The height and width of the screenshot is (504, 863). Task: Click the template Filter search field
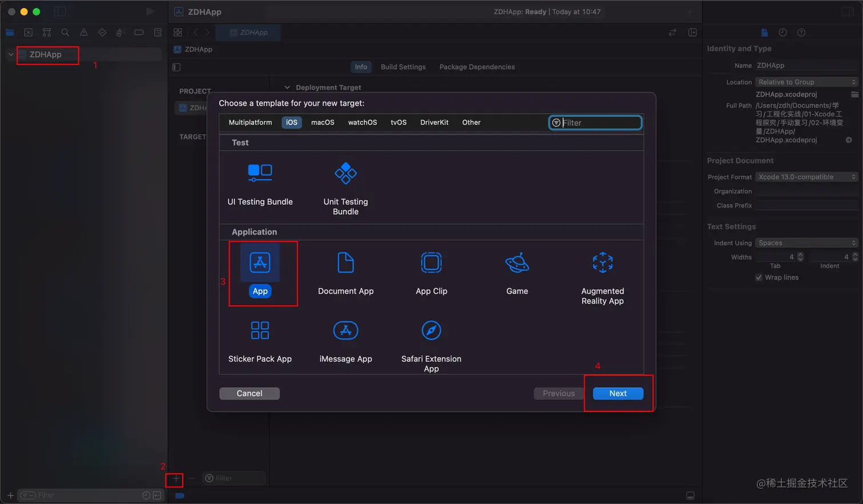pyautogui.click(x=595, y=123)
